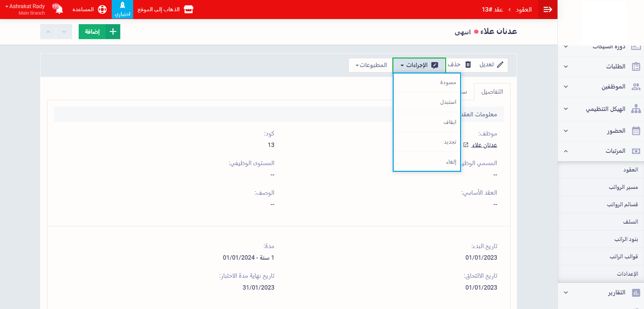
Task: Click the pencil edit icon
Action: coord(500,65)
